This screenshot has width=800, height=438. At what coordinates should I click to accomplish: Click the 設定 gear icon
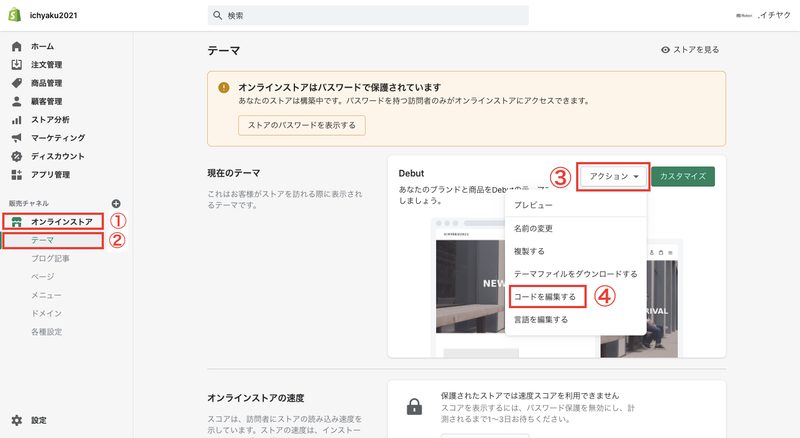click(17, 420)
